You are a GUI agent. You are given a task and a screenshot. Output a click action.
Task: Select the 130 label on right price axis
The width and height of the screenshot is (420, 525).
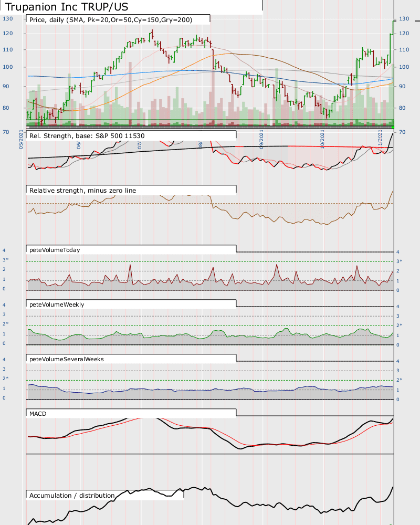[404, 19]
